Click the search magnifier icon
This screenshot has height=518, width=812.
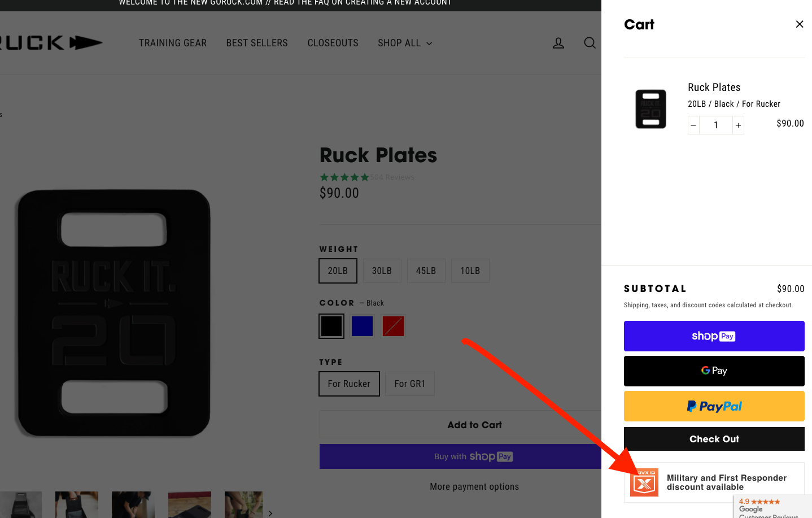(590, 43)
